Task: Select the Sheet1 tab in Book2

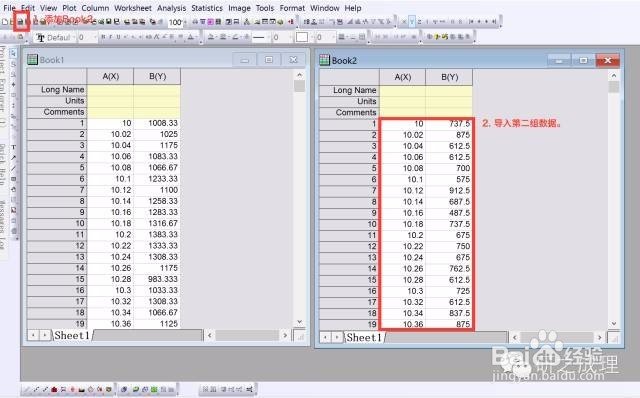Action: click(x=364, y=337)
